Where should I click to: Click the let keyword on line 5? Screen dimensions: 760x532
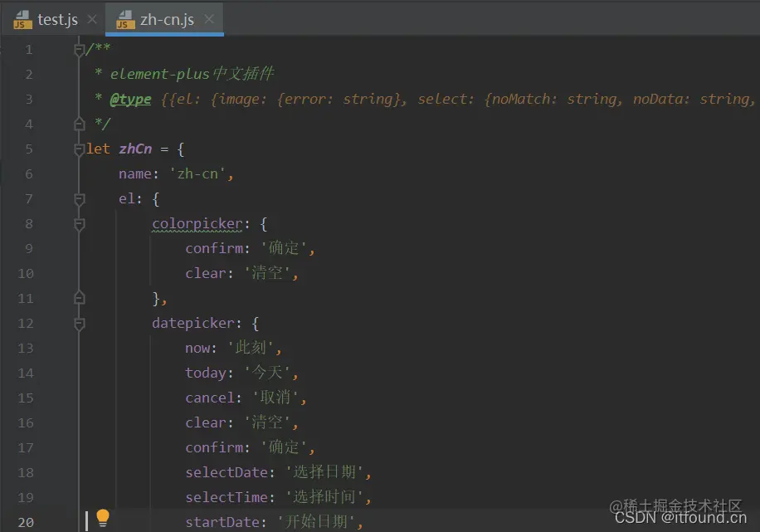(98, 149)
